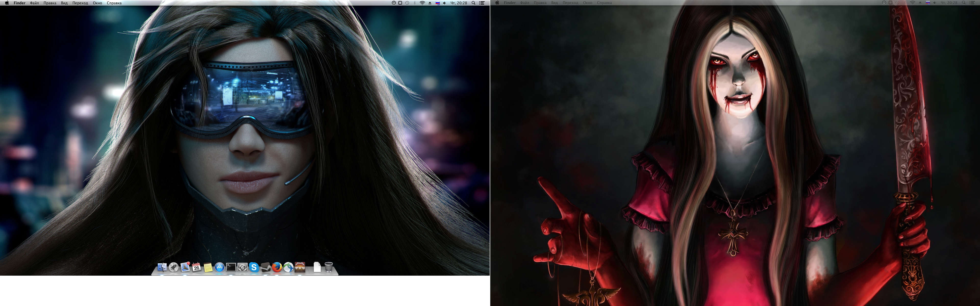Open Firefox browser from the Dock

click(x=277, y=267)
